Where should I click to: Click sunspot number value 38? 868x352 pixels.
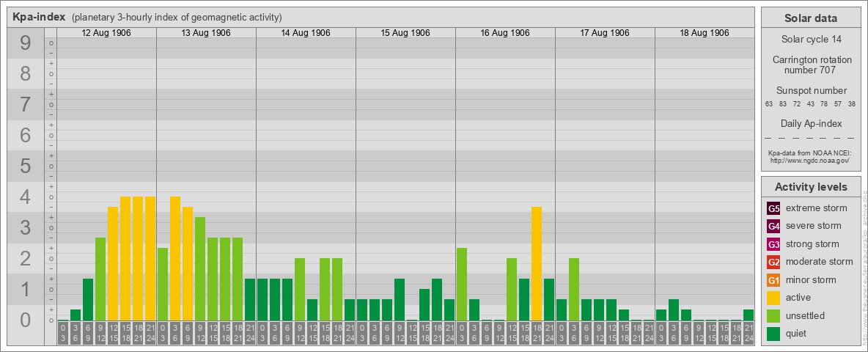tap(852, 105)
